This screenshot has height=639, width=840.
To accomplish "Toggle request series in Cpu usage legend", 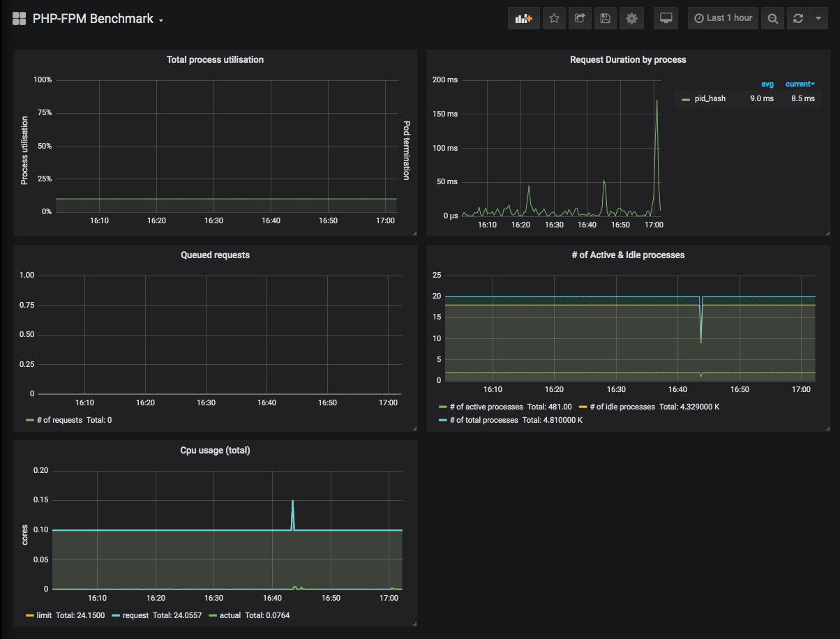I will [136, 616].
